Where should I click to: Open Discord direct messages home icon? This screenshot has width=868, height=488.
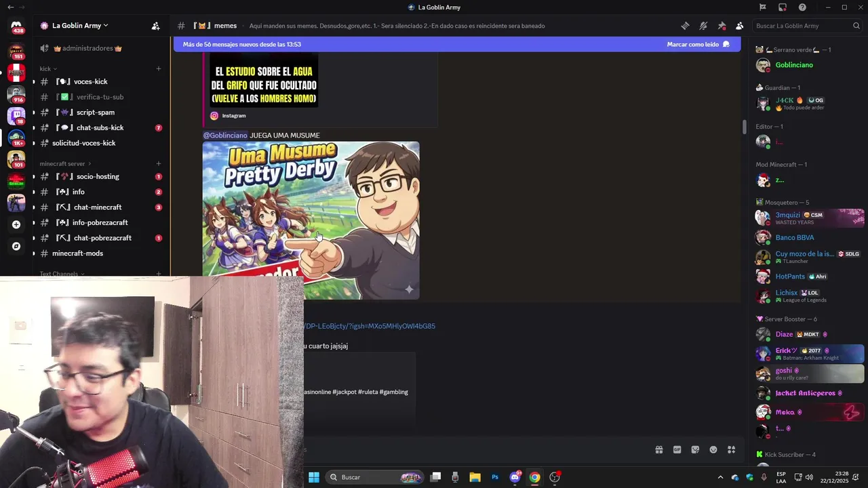[16, 26]
